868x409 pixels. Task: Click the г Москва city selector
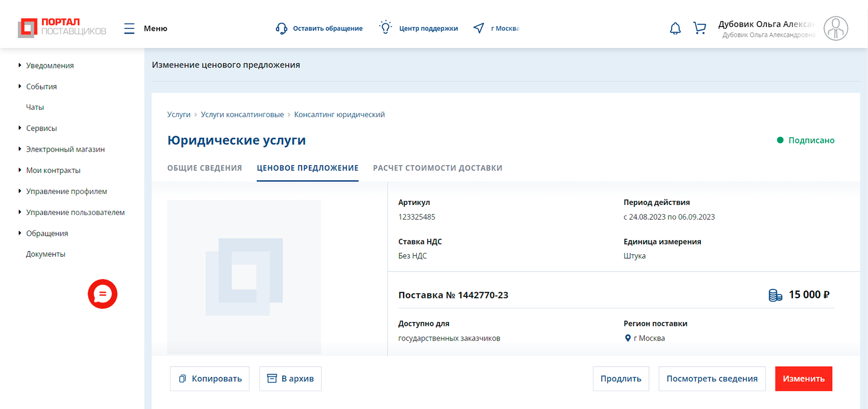point(505,28)
